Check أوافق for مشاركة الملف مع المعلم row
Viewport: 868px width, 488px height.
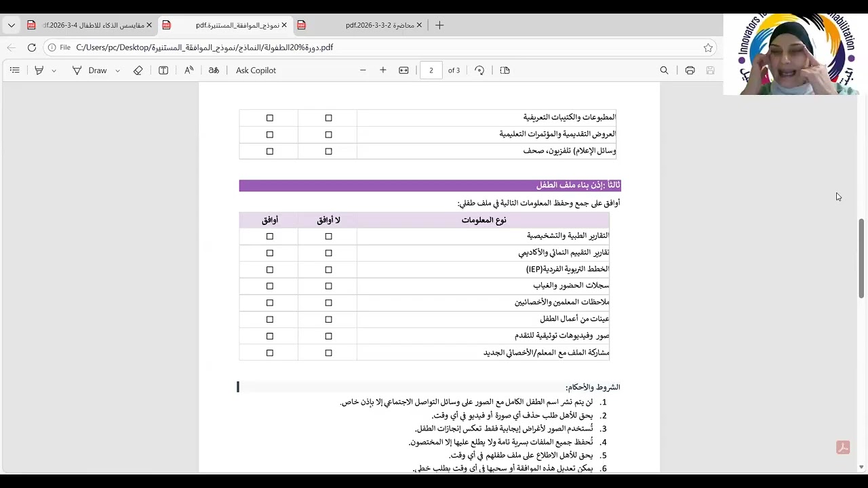click(270, 353)
